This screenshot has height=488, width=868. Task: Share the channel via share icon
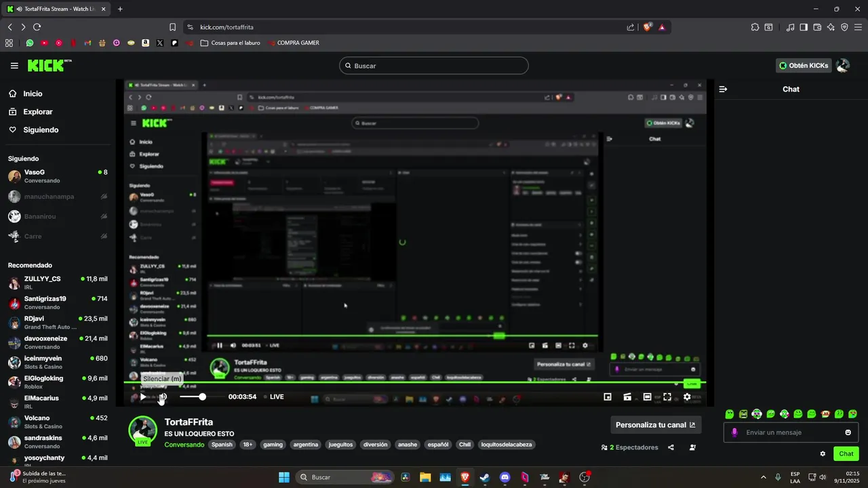point(671,447)
